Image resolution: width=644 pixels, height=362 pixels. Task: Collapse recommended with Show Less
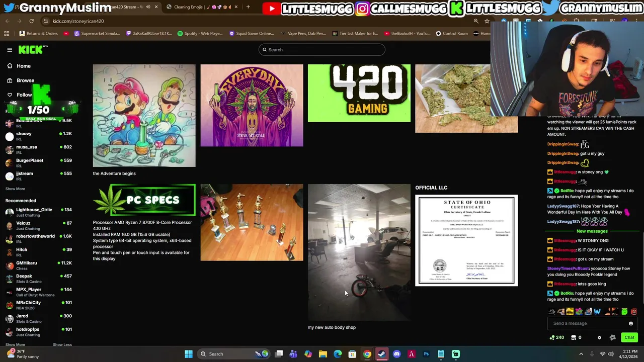(x=62, y=344)
